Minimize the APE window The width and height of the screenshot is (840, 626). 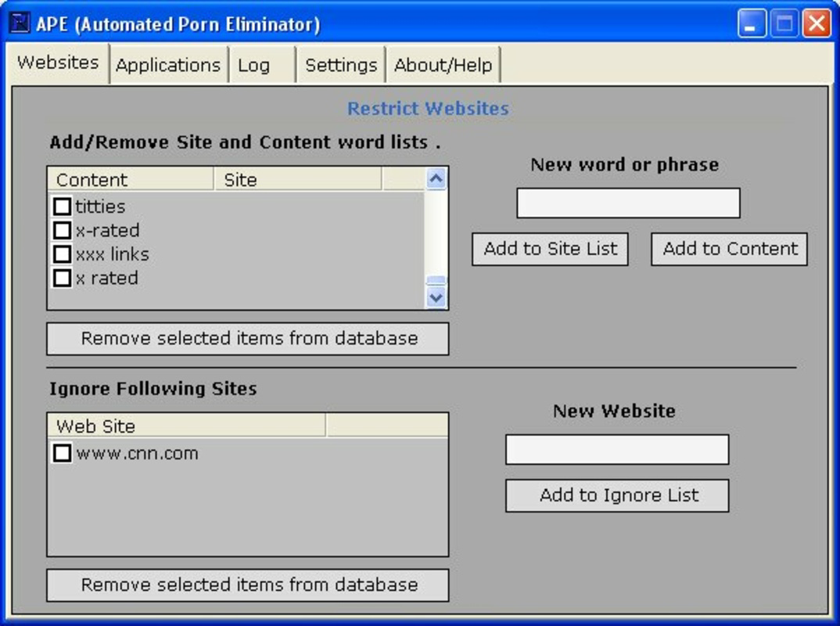click(752, 23)
